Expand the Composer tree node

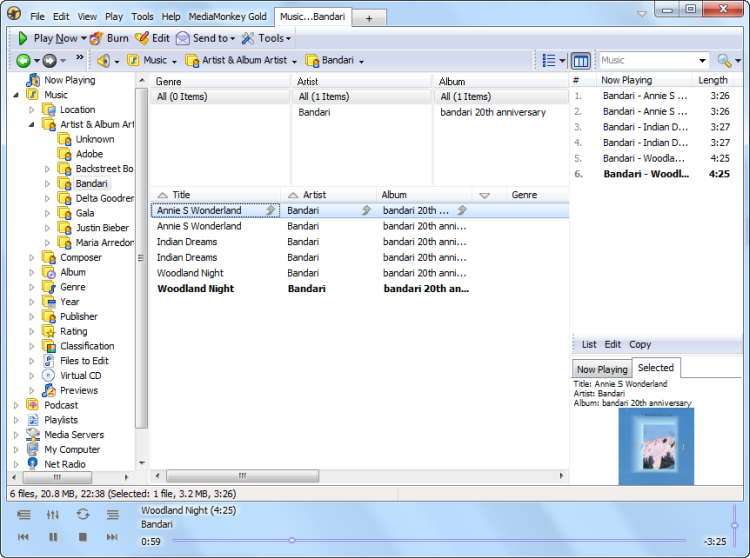click(x=32, y=257)
